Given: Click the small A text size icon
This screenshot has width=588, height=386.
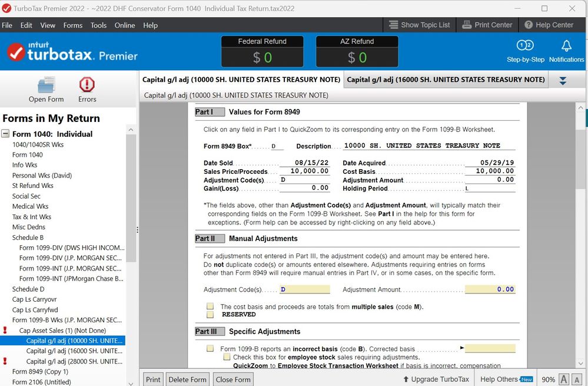Looking at the screenshot, I should [x=576, y=380].
